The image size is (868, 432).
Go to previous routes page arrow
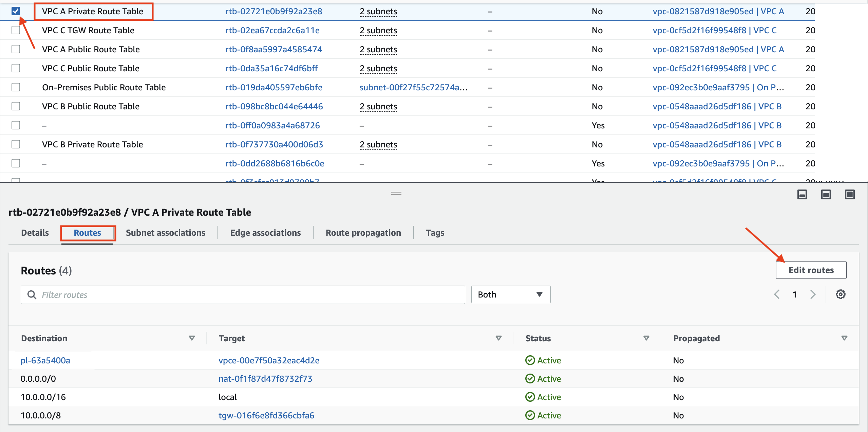tap(777, 294)
